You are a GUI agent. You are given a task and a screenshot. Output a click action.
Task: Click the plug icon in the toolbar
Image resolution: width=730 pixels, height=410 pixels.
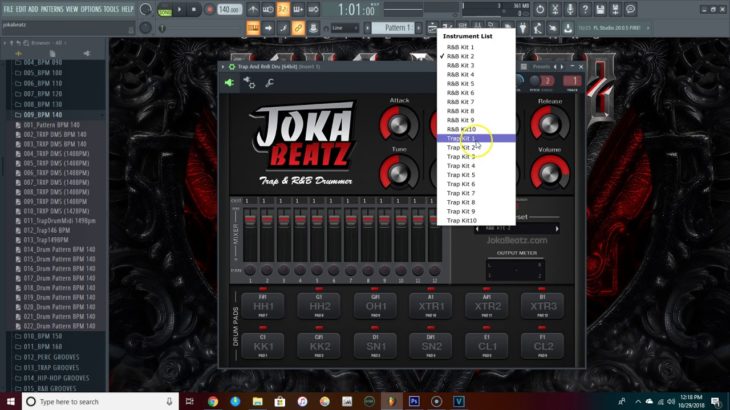point(523,28)
